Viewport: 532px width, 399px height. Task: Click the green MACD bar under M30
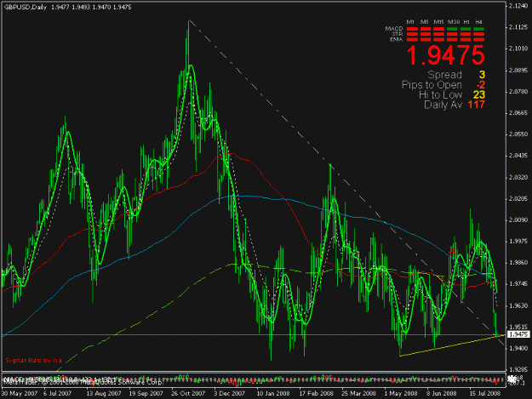pos(452,29)
